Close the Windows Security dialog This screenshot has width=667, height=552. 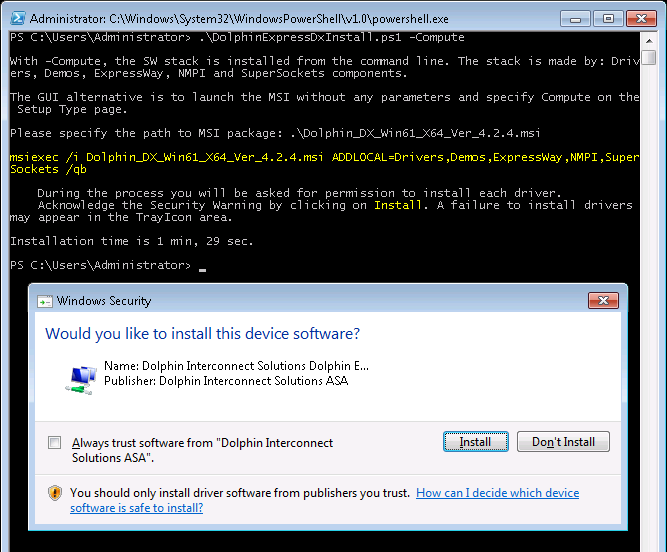tap(603, 301)
